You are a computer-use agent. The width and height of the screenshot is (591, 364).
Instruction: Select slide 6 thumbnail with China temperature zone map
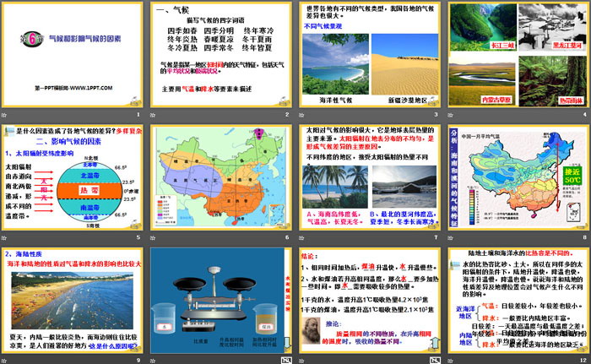tap(221, 177)
